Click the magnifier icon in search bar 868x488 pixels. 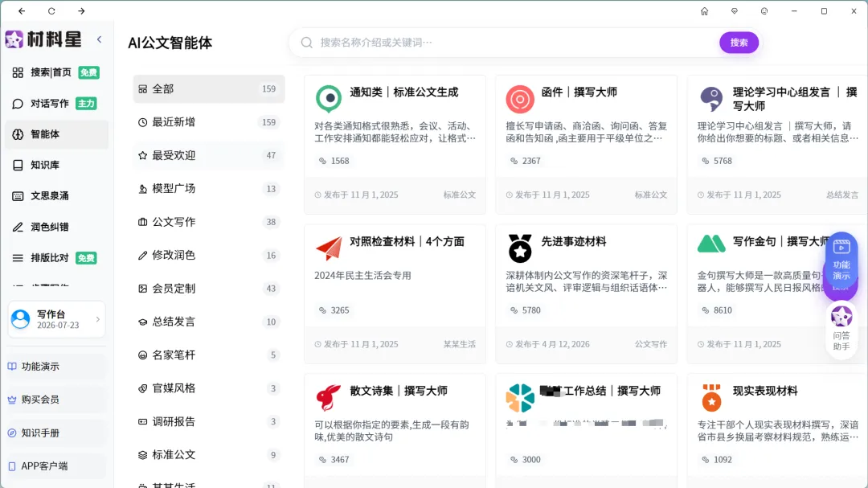(x=307, y=43)
